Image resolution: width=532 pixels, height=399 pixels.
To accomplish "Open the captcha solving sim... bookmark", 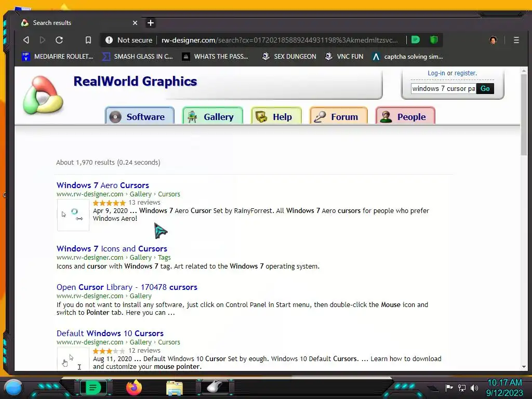I will 407,56.
